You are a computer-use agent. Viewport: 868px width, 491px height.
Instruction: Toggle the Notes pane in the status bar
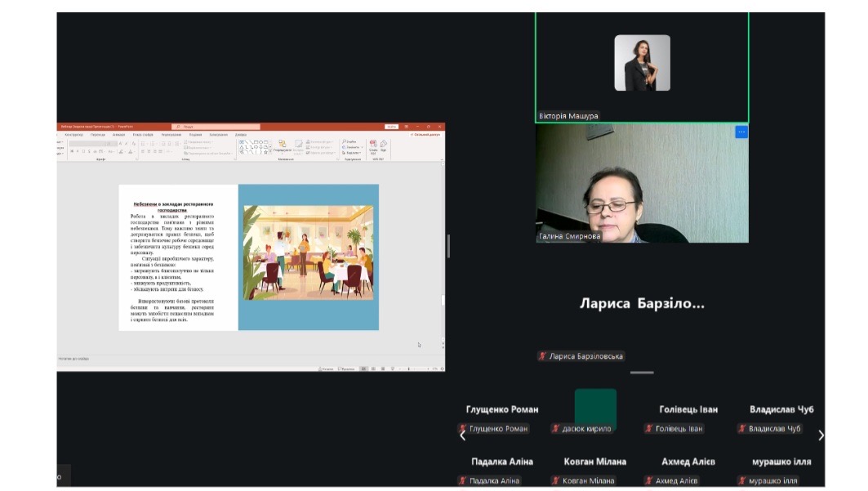coord(327,369)
